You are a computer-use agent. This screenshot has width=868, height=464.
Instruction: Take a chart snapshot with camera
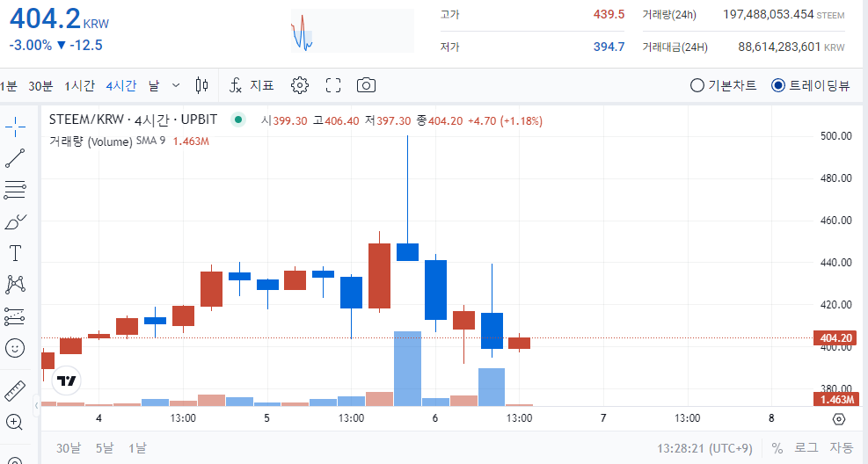(x=366, y=85)
